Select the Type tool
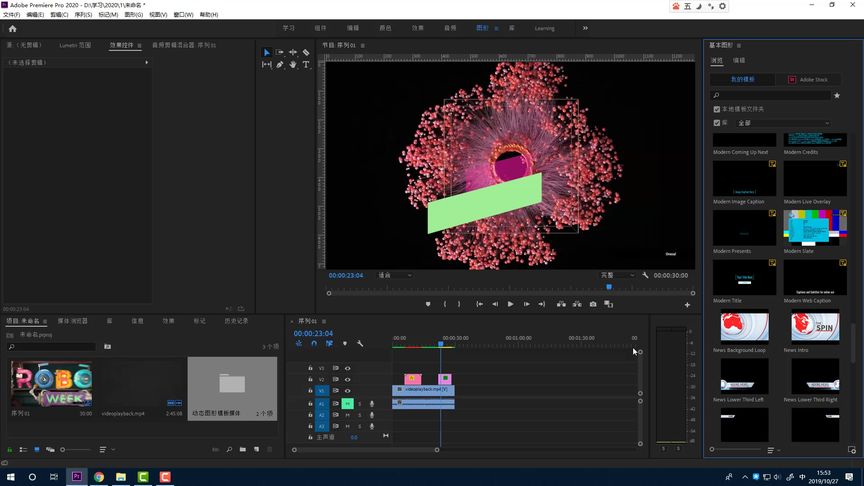Screen dimensions: 864x486 pos(306,65)
